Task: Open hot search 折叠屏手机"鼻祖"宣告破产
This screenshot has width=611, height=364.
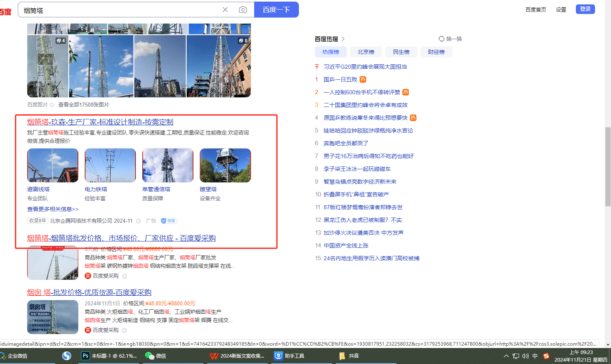Action: (x=356, y=194)
